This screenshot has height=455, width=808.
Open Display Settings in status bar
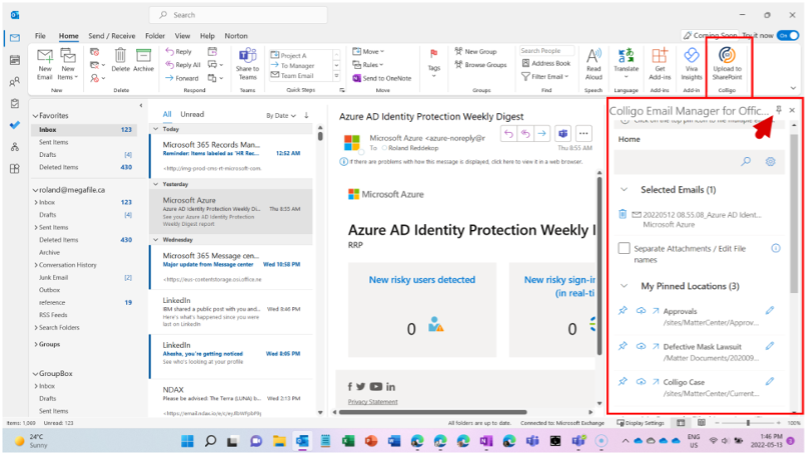click(x=641, y=423)
